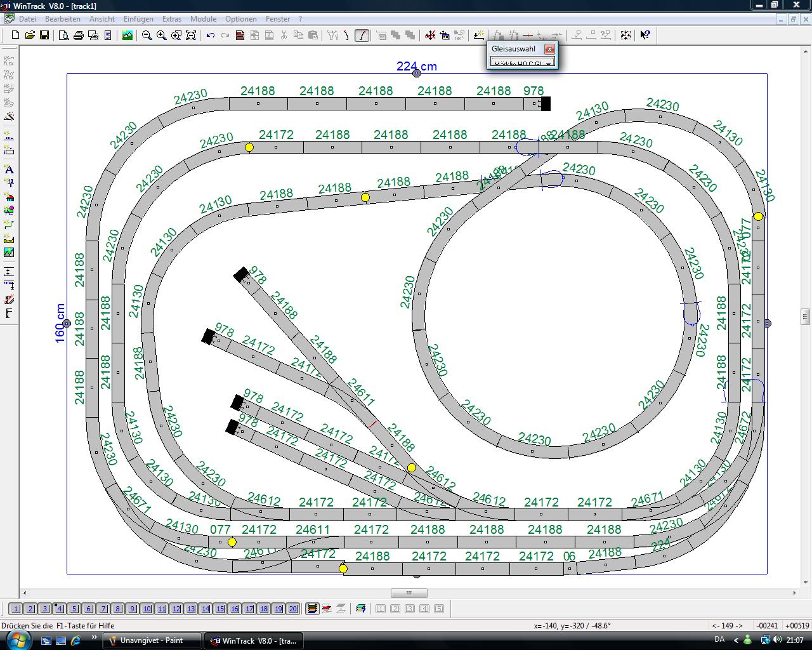
Task: Select the top bumper track labeled 978
Action: click(x=537, y=103)
